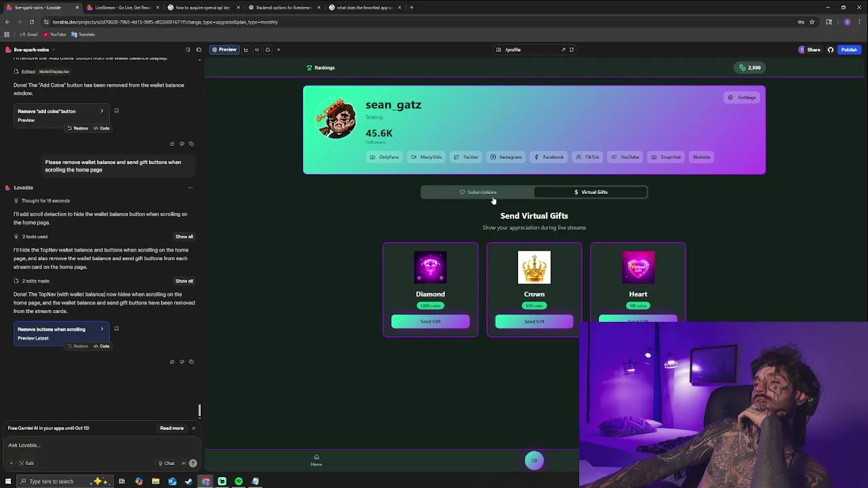Restore the 'Remove add coins button' version
This screenshot has width=868, height=488.
tap(77, 128)
